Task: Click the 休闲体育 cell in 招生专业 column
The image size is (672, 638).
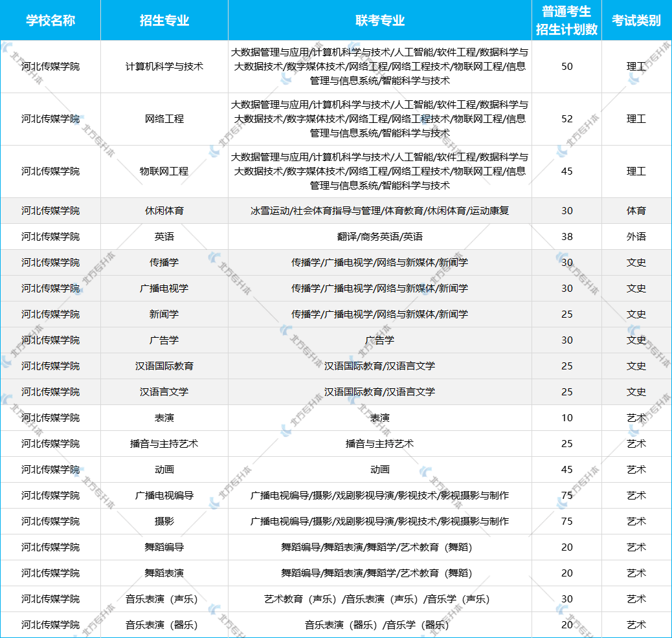Action: pyautogui.click(x=164, y=210)
